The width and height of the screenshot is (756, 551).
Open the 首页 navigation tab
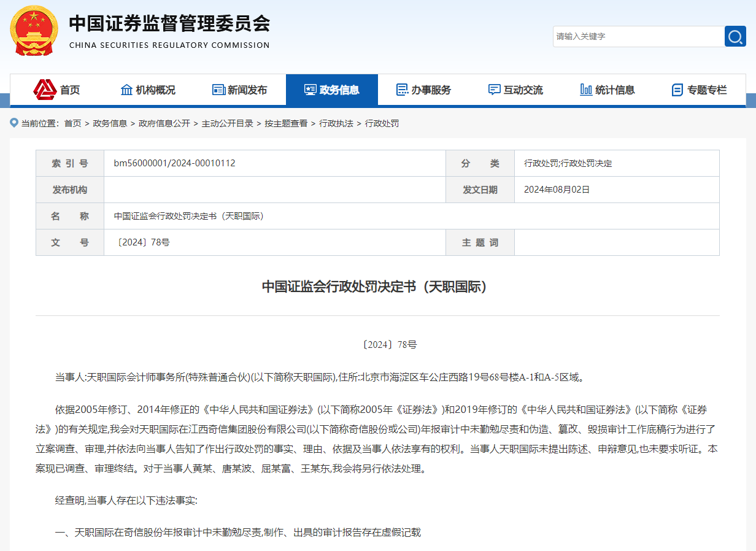56,90
